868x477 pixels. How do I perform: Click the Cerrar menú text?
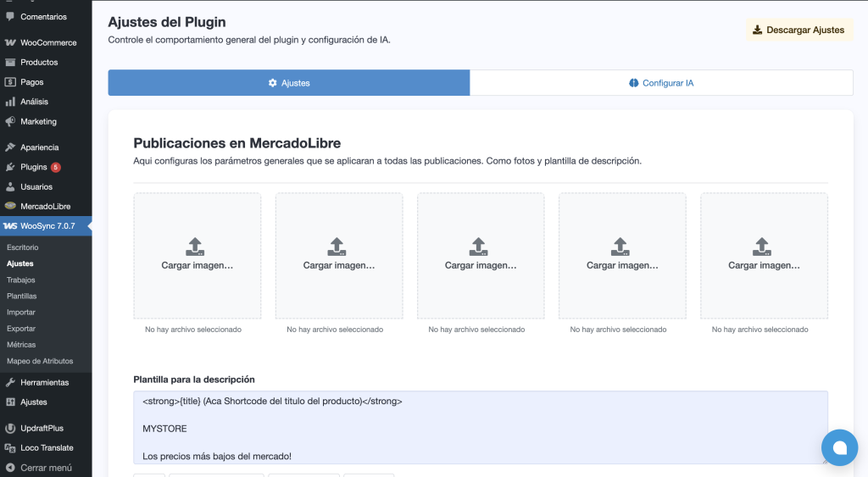[46, 468]
